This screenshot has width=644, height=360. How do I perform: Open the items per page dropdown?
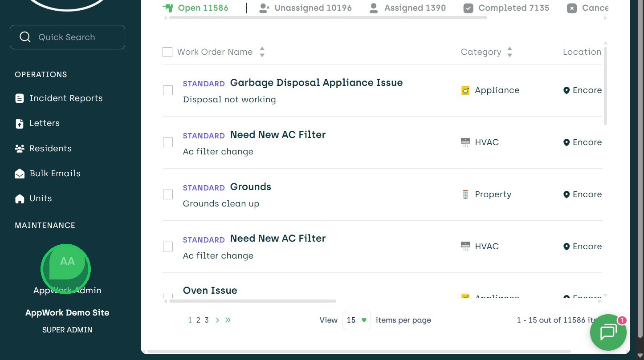click(356, 320)
